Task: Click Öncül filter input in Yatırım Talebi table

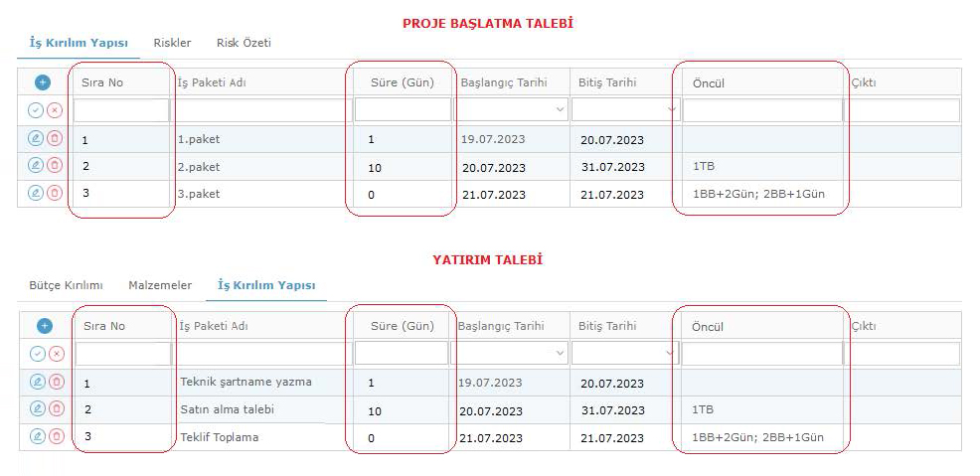Action: (x=761, y=354)
